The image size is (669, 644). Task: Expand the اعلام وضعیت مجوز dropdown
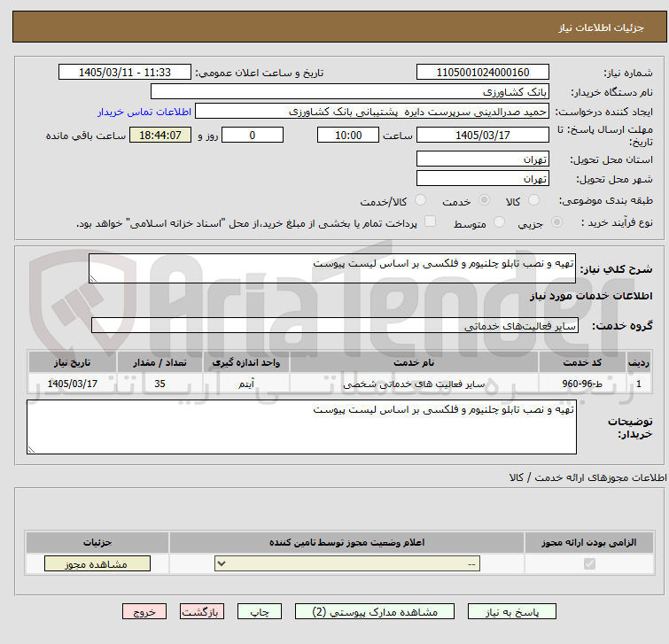pyautogui.click(x=346, y=563)
